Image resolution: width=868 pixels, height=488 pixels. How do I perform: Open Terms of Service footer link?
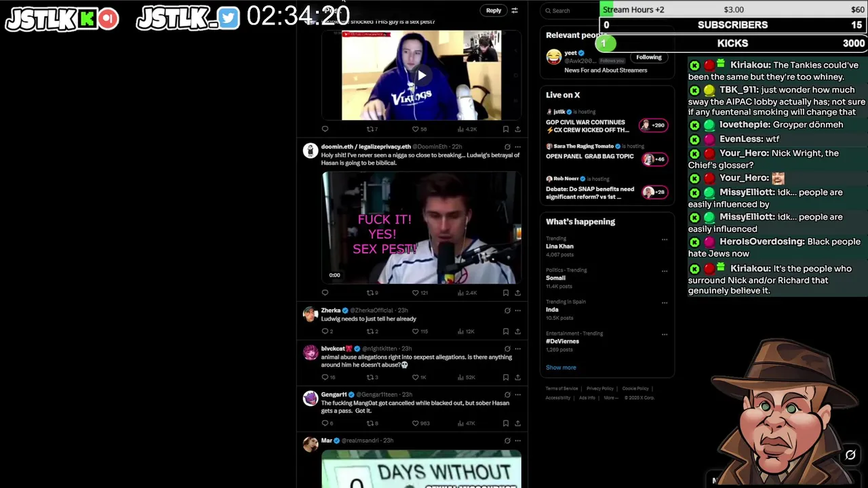(x=561, y=388)
